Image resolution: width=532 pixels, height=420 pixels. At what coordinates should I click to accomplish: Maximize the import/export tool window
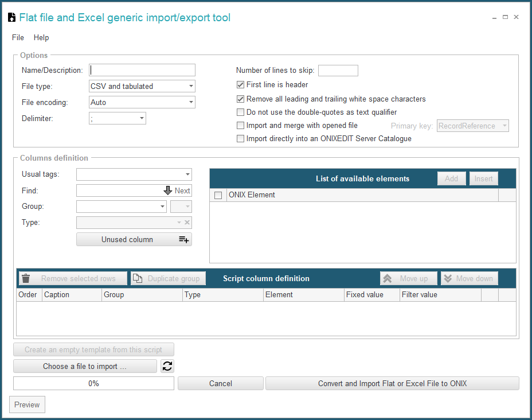[x=505, y=17]
